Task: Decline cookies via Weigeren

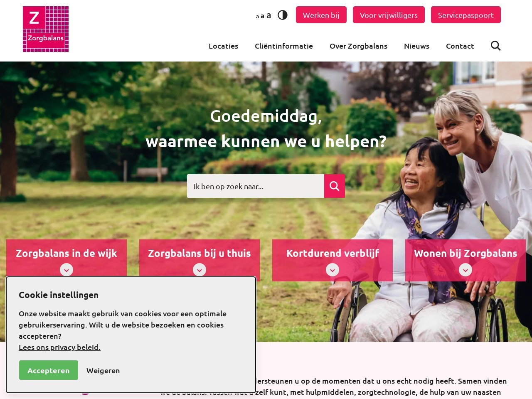Action: coord(103,371)
